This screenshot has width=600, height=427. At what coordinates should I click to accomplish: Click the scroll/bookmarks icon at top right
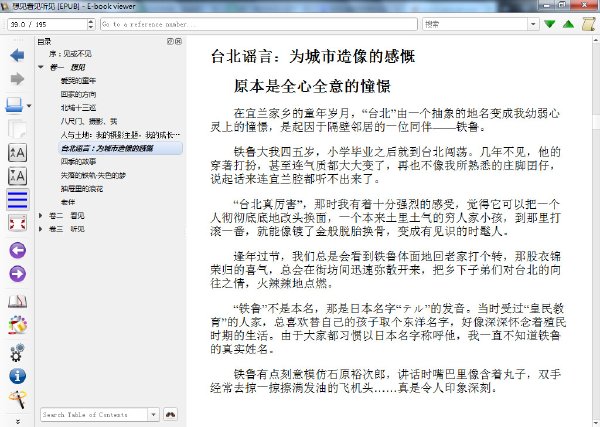coord(588,24)
